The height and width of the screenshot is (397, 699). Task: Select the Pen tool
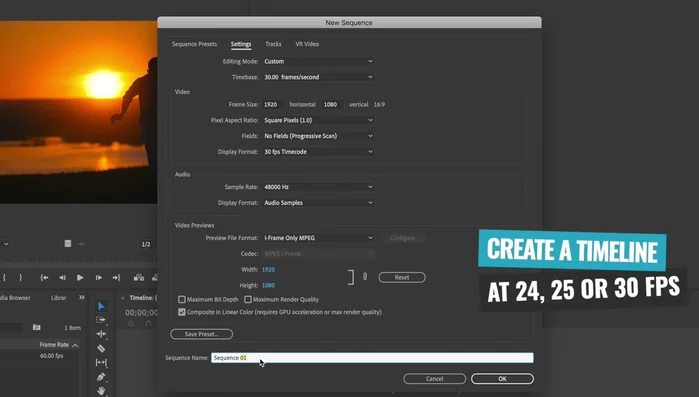(x=101, y=377)
